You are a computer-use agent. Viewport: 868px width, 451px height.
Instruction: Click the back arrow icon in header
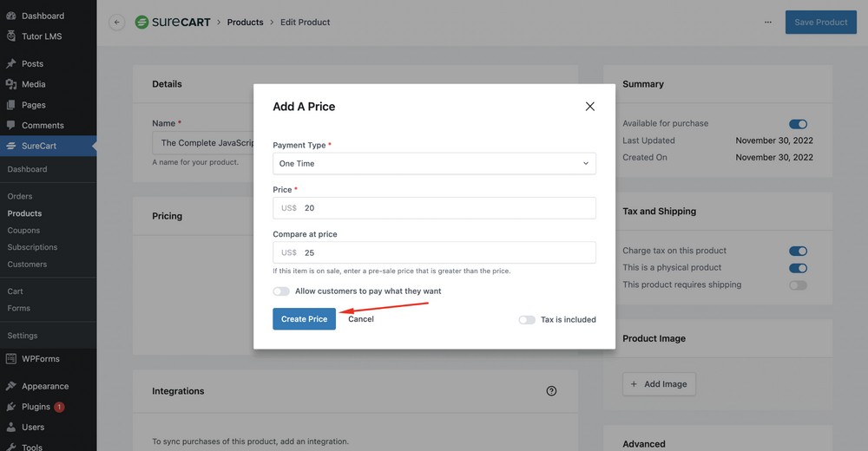[116, 23]
